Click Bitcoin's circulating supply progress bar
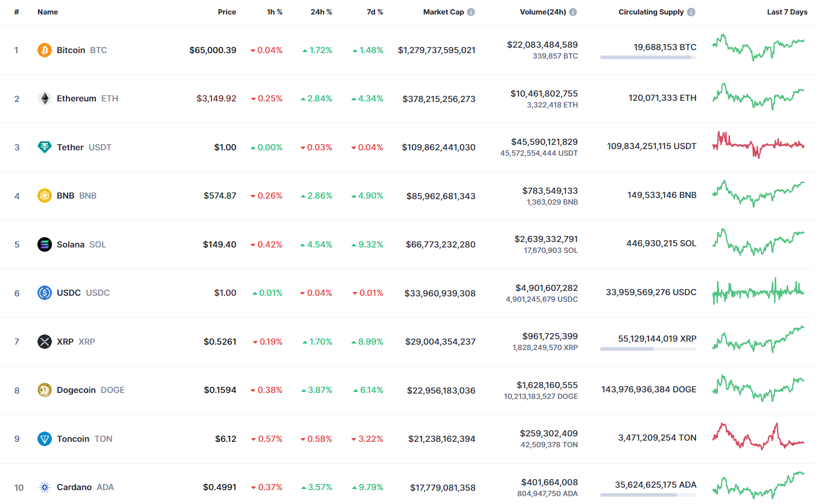 tap(648, 57)
